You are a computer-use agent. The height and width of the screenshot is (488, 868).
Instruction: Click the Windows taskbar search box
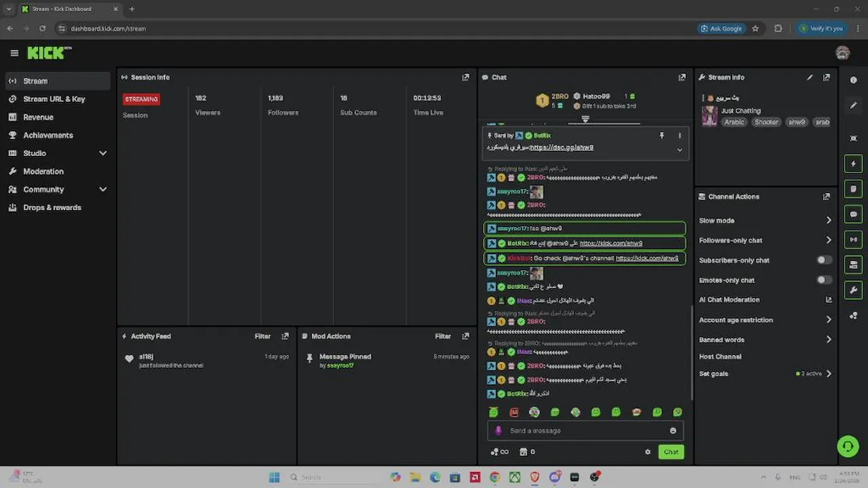pyautogui.click(x=333, y=477)
